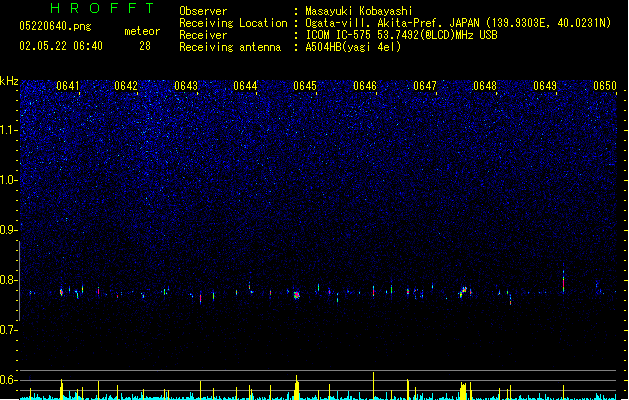Click the meteor label
629x400 pixels.
(142, 31)
